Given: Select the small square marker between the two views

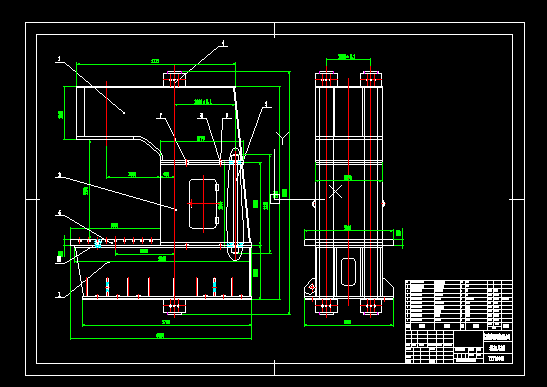Looking at the screenshot, I should [275, 199].
